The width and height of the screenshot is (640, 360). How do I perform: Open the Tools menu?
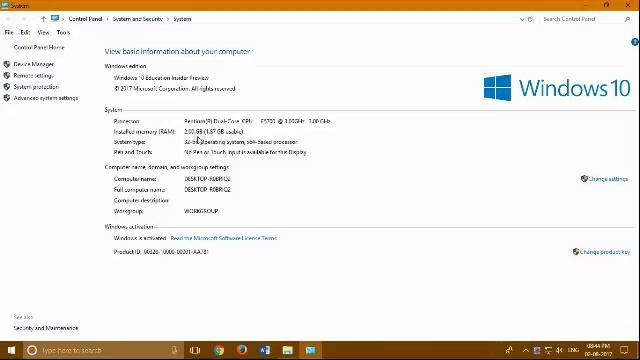63,32
